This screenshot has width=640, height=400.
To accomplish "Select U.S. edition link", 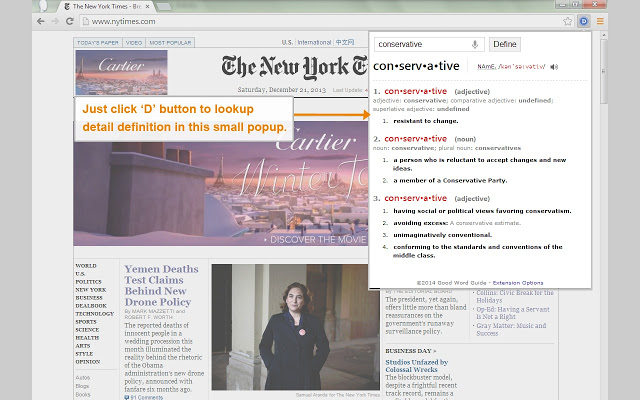I will tap(287, 42).
